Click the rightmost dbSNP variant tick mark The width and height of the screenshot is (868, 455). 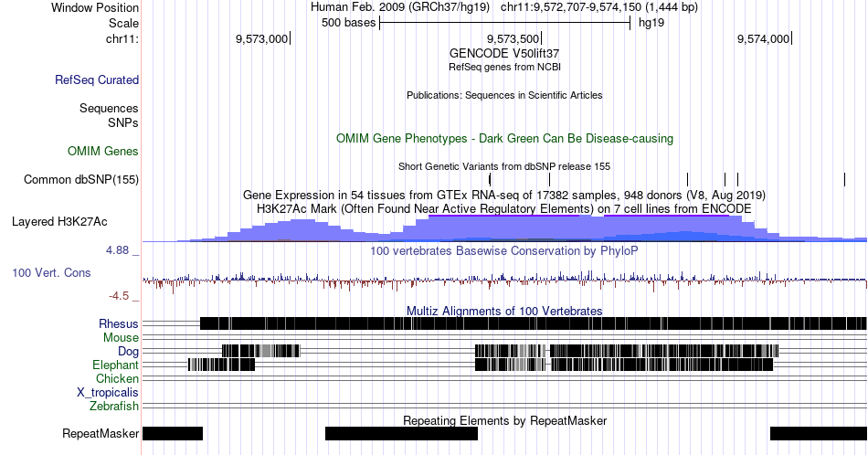[x=845, y=179]
